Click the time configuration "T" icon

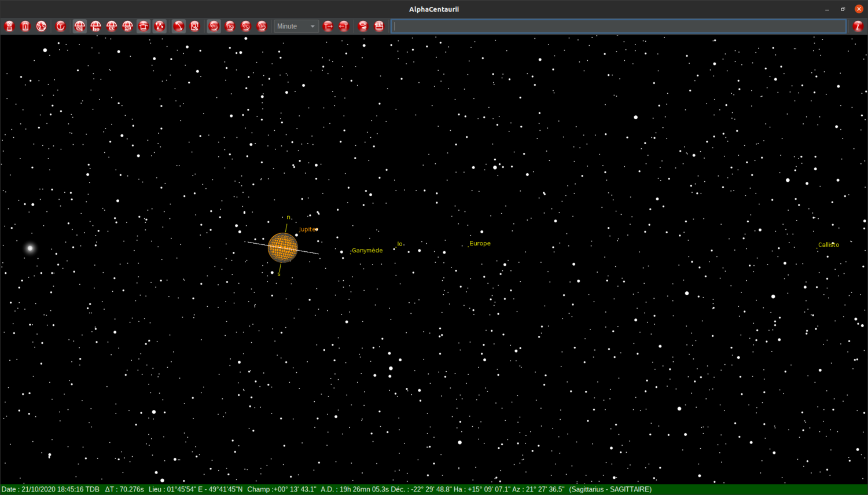coord(60,26)
